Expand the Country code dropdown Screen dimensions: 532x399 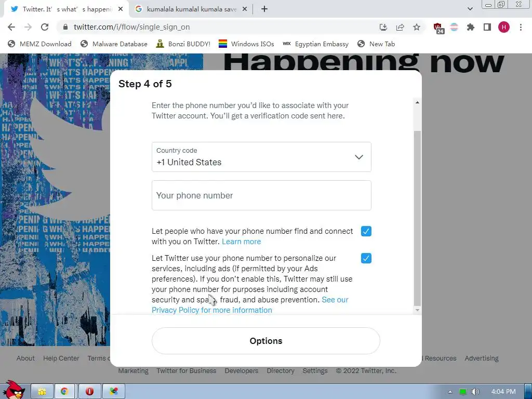coord(261,157)
